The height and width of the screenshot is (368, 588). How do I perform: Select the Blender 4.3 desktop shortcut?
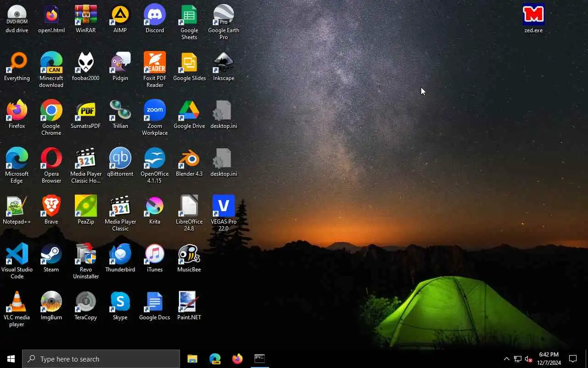[189, 162]
